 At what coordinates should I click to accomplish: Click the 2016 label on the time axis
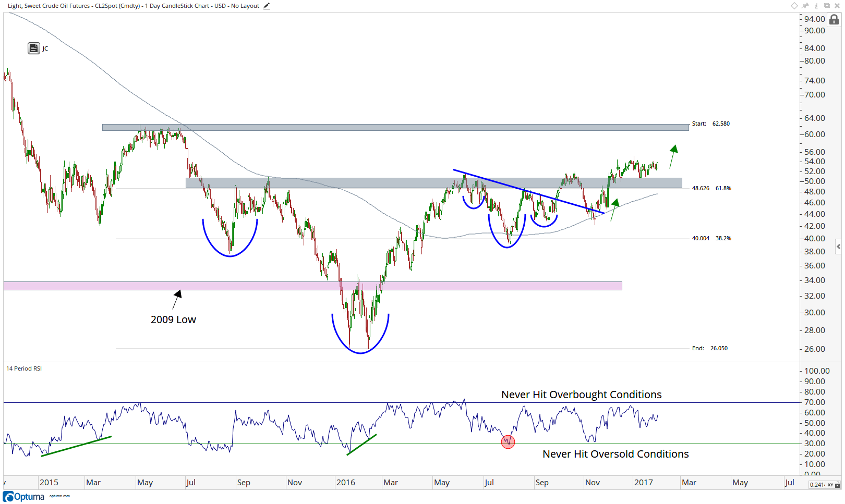tap(345, 483)
